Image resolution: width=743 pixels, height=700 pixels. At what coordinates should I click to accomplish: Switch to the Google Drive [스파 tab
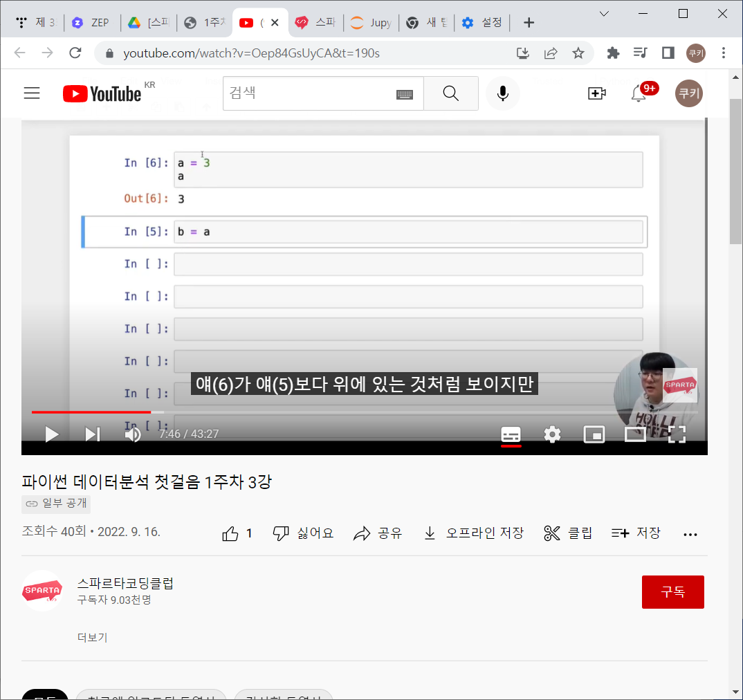pyautogui.click(x=148, y=22)
